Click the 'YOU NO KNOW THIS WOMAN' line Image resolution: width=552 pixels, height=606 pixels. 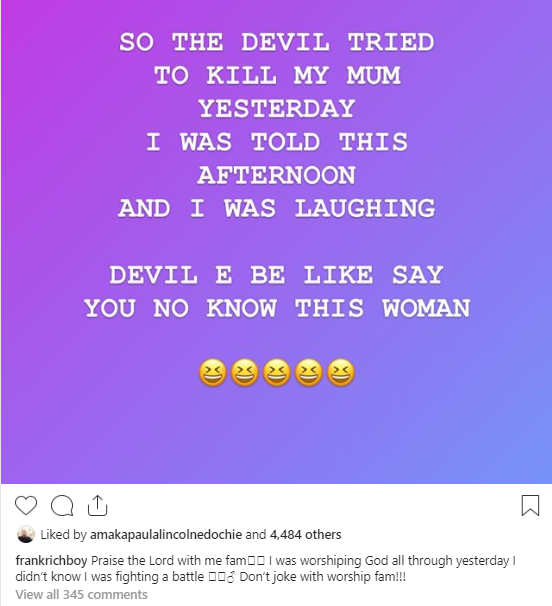pos(277,308)
